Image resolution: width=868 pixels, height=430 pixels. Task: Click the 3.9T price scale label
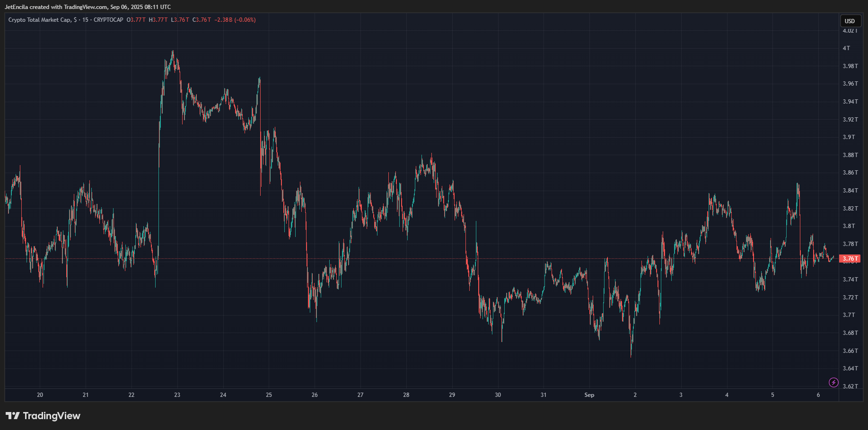click(x=849, y=137)
